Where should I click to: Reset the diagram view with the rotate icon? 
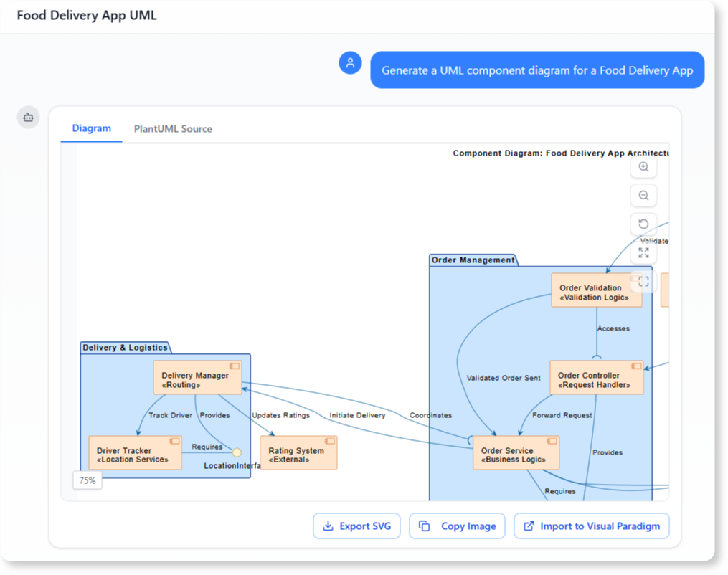click(643, 224)
